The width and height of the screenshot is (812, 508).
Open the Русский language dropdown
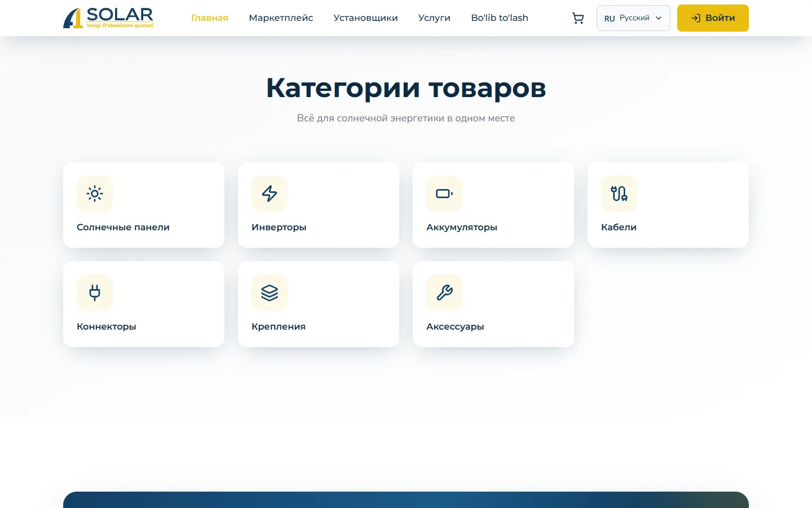coord(633,18)
